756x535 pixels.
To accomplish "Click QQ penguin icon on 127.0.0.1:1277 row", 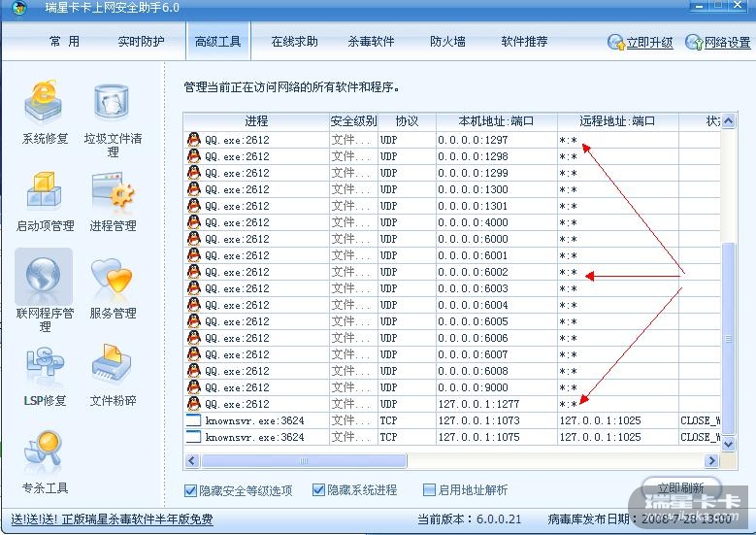I will (x=194, y=403).
